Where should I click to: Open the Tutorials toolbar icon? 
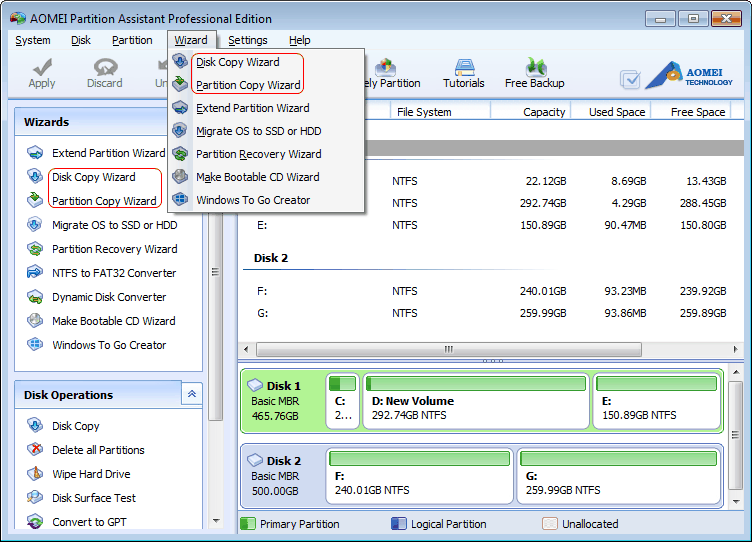(x=464, y=67)
